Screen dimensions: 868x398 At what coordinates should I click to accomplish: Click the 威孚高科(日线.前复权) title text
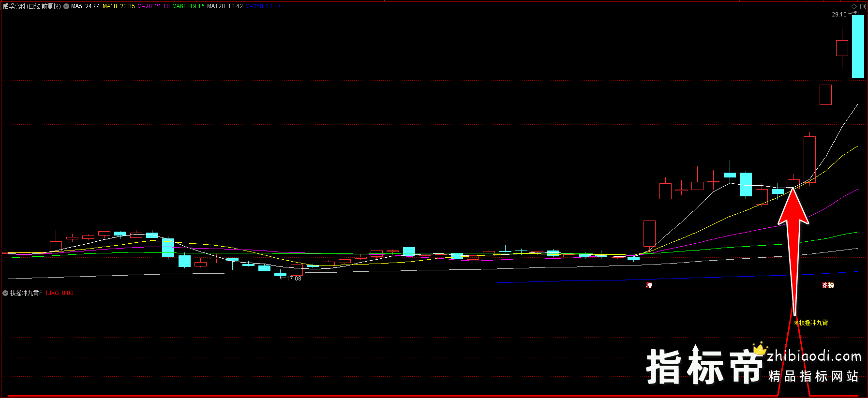click(x=32, y=6)
